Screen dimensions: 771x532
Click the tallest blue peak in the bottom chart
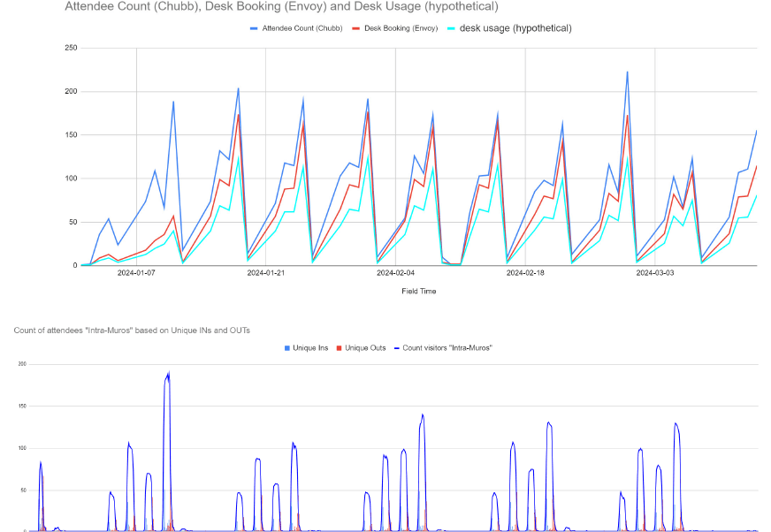tap(168, 374)
